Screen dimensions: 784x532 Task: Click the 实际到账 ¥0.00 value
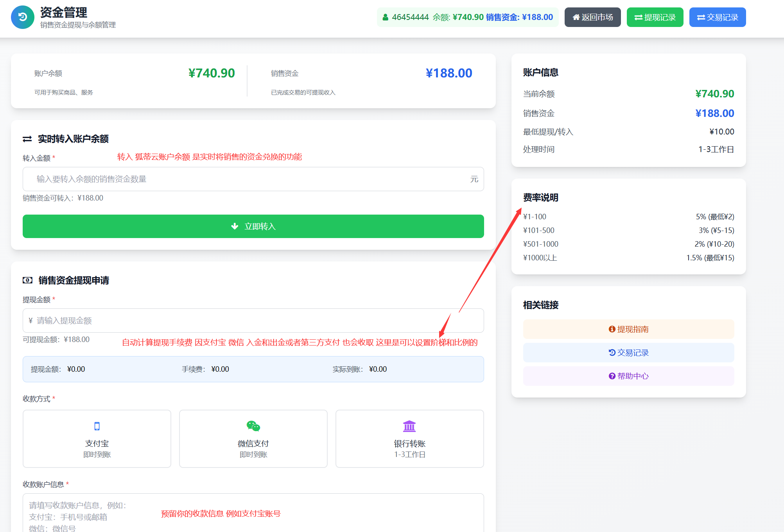point(378,369)
